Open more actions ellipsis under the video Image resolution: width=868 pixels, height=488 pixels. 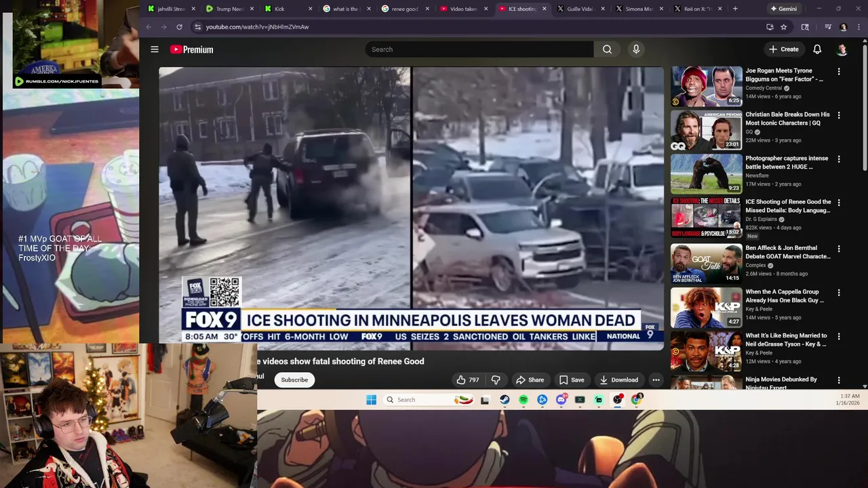[656, 380]
